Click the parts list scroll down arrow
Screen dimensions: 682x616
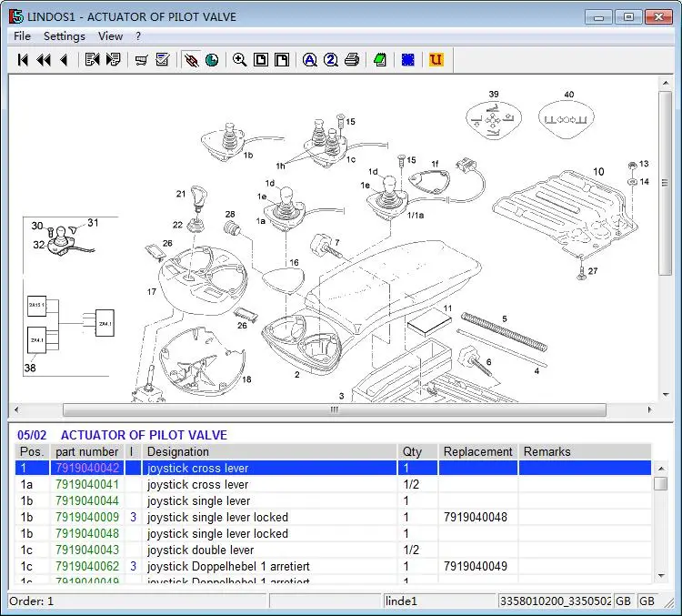click(661, 577)
